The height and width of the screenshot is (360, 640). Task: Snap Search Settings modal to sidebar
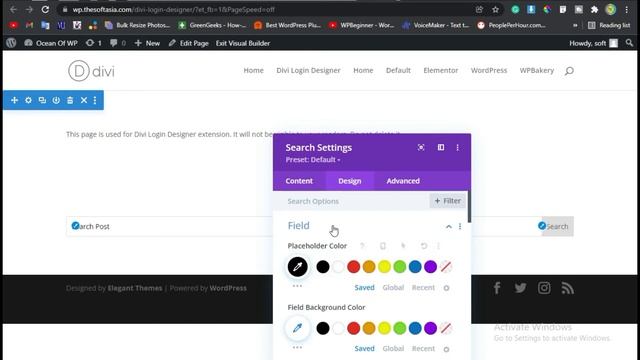[x=441, y=147]
